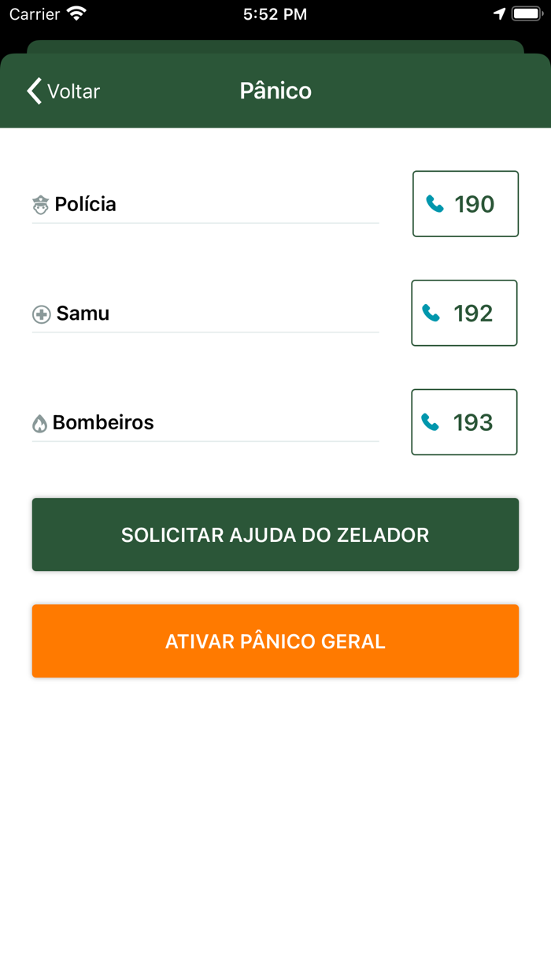Click the Bombeiros row label
The height and width of the screenshot is (980, 551).
[x=103, y=422]
